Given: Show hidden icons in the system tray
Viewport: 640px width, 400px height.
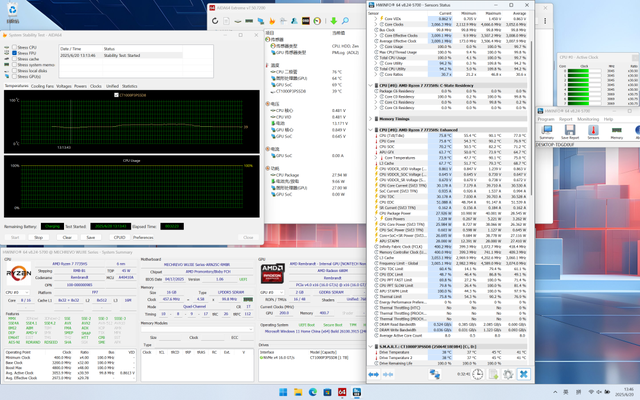Looking at the screenshot, I should [555, 392].
